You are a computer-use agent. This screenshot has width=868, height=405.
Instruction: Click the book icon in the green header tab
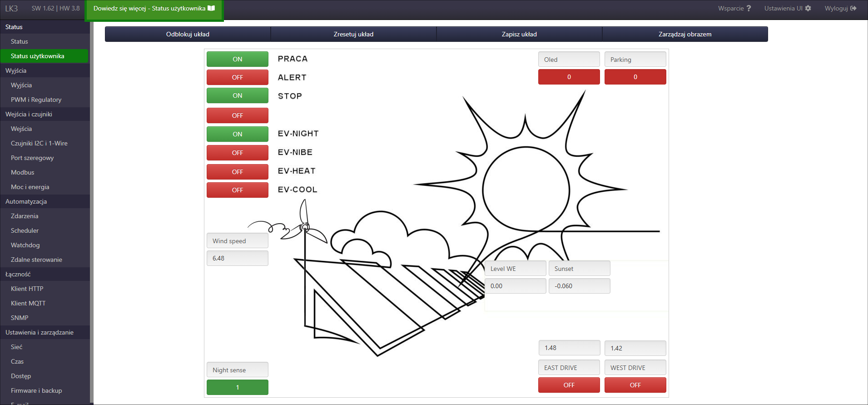coord(211,8)
